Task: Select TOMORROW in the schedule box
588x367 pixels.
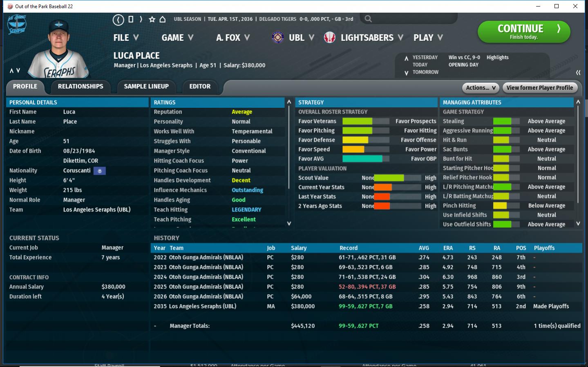Action: point(425,72)
